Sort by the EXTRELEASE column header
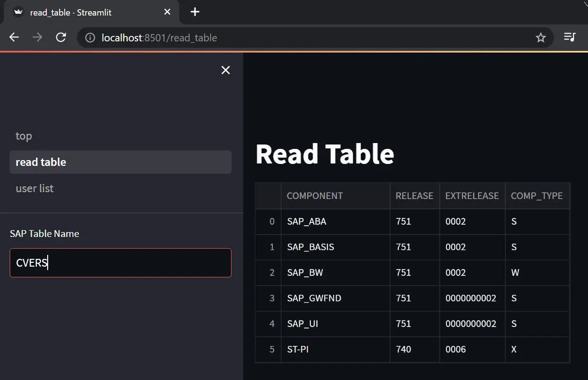This screenshot has width=588, height=380. pyautogui.click(x=472, y=196)
